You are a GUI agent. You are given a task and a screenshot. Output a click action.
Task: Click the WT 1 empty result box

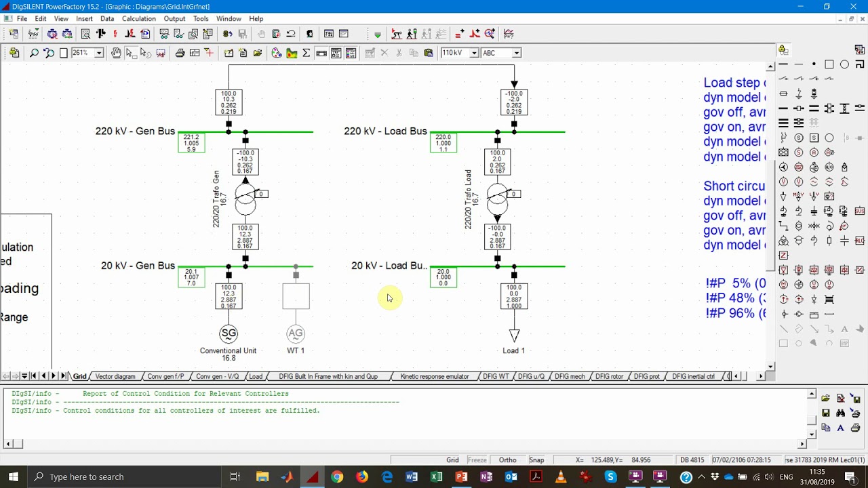tap(296, 296)
